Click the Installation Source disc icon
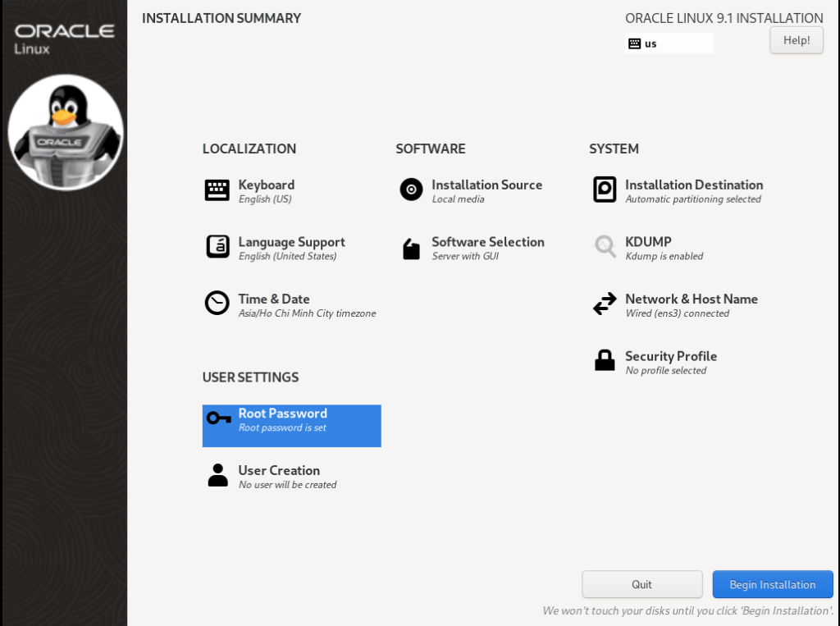Viewport: 840px width, 626px height. 411,190
